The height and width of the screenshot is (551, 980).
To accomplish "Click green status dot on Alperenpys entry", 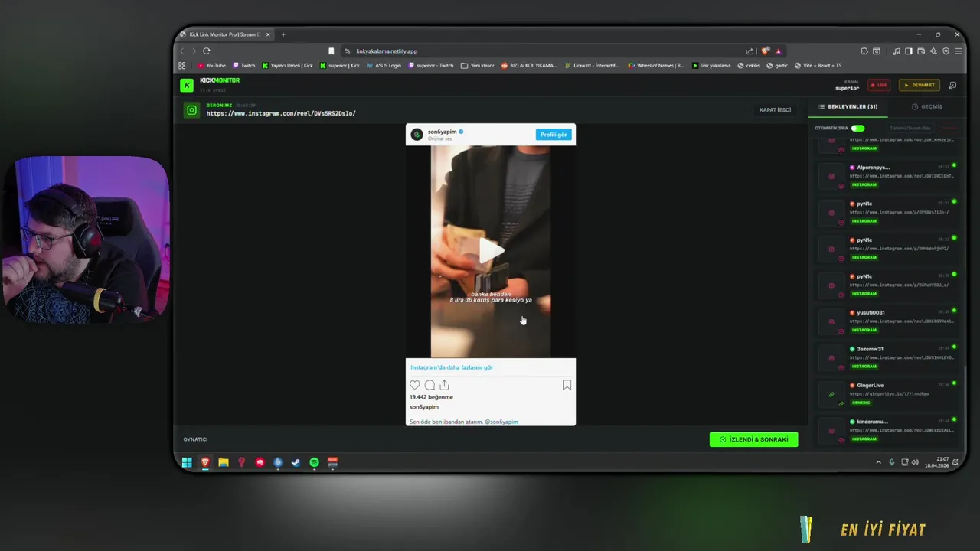I will (954, 165).
